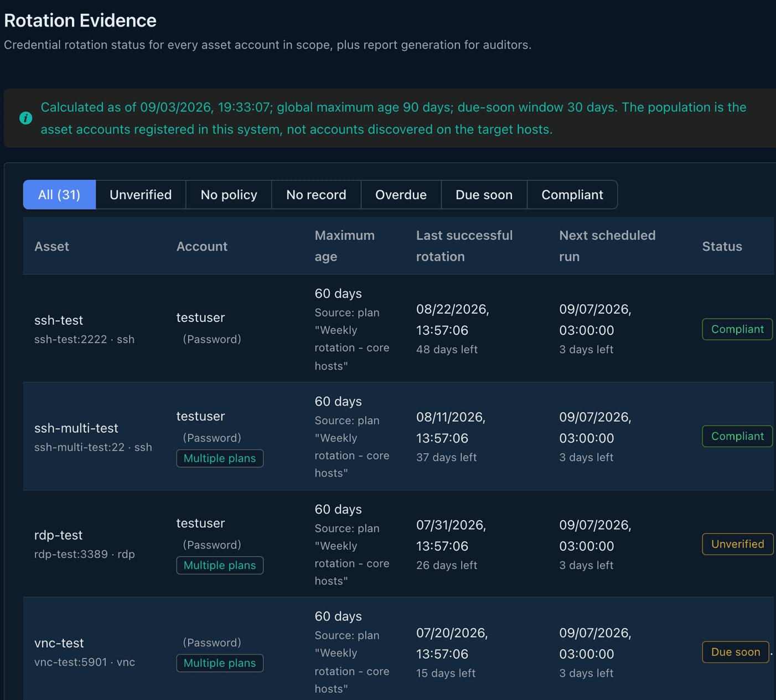Click the rotation date 08/22/2026, 13:57:06

coord(453,320)
